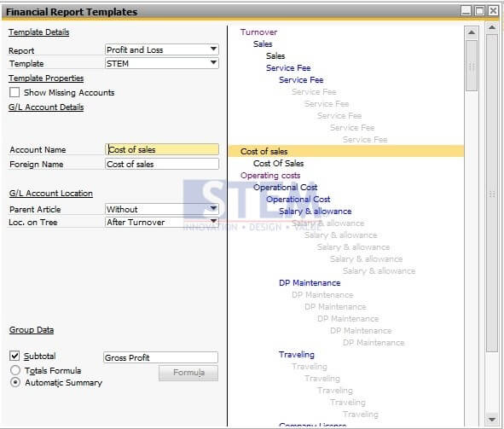This screenshot has width=504, height=429.
Task: Open the Loc. on Tree dropdown
Action: [162, 222]
